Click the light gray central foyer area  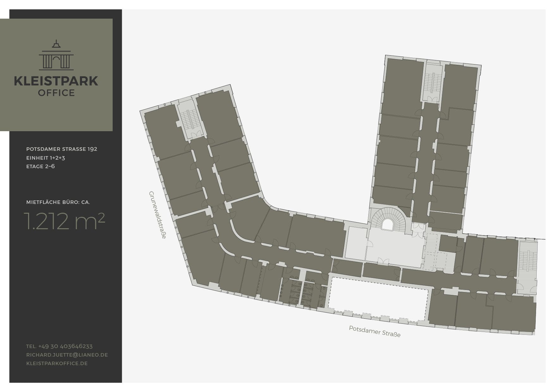point(395,247)
